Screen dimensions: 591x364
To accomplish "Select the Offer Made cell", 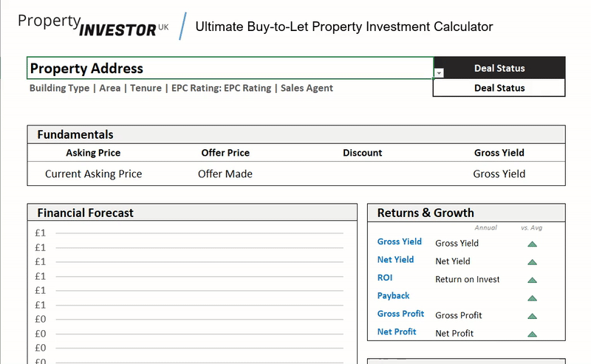I will coord(225,174).
